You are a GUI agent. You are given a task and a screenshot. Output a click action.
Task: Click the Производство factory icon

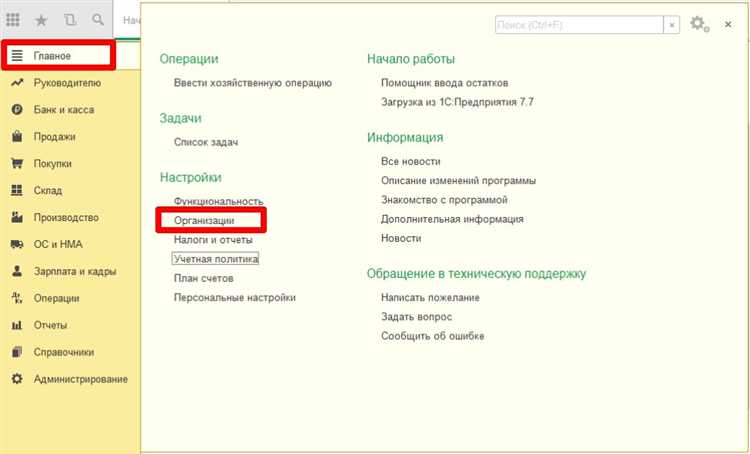point(17,217)
